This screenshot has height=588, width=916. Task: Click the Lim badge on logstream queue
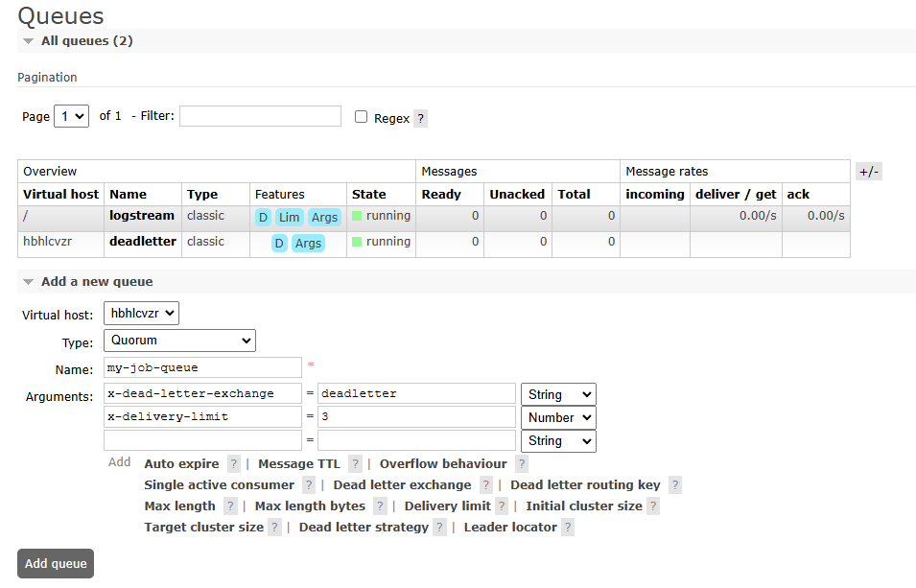click(289, 218)
